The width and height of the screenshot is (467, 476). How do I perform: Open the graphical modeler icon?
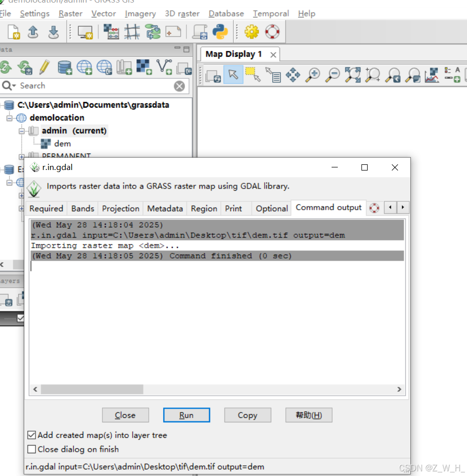pyautogui.click(x=153, y=32)
